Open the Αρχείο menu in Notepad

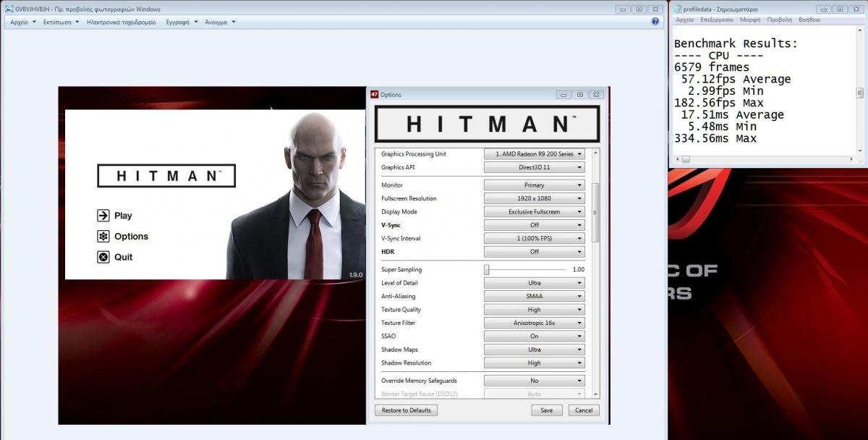tap(684, 20)
